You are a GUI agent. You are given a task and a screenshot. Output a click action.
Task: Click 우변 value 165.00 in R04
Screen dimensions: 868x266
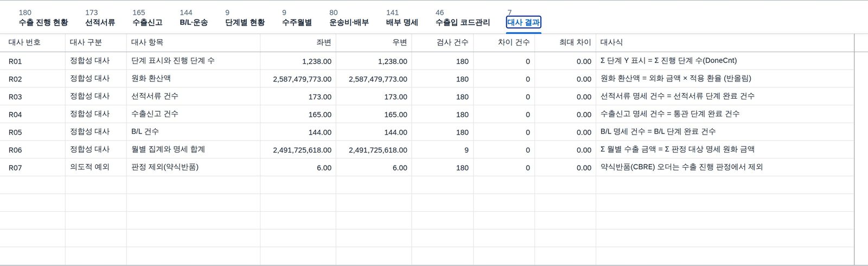(x=374, y=114)
